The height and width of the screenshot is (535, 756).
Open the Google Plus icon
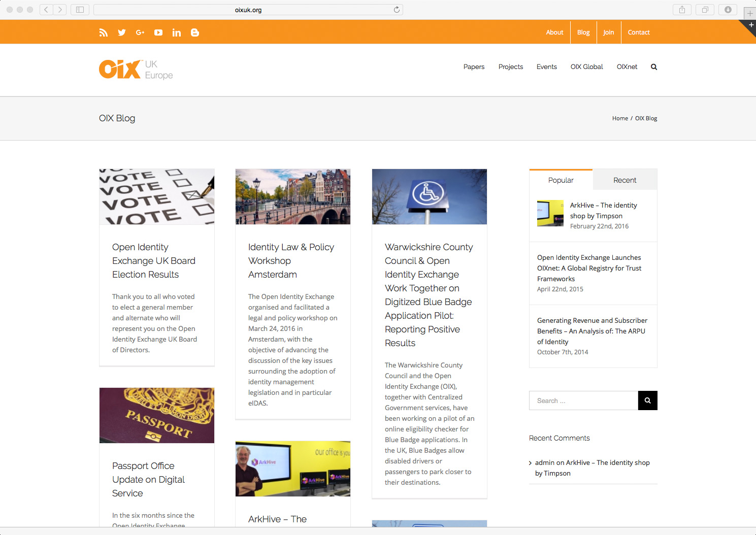140,32
